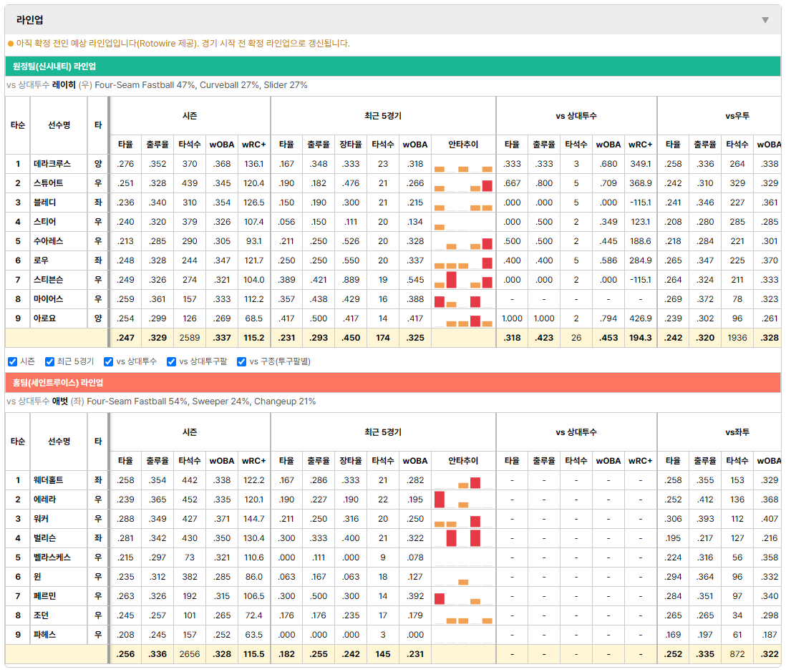Toggle vs 구종(투구팔별) checkbox
Image resolution: width=786 pixels, height=672 pixels.
click(x=242, y=361)
